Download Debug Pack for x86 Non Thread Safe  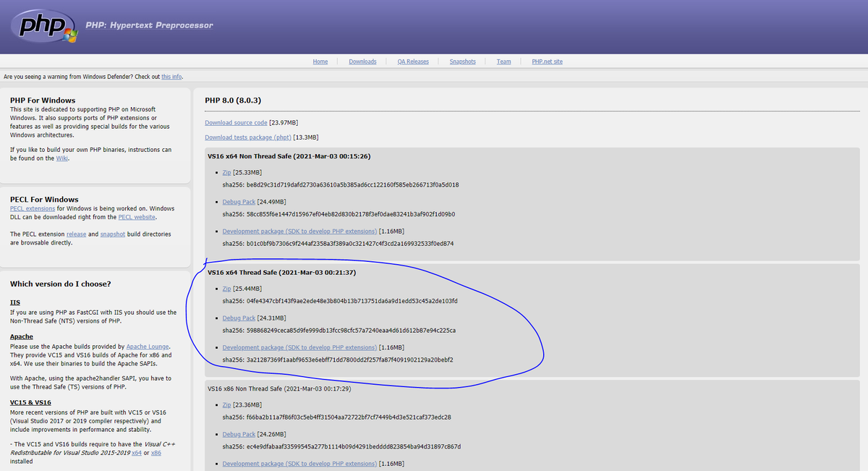point(239,435)
